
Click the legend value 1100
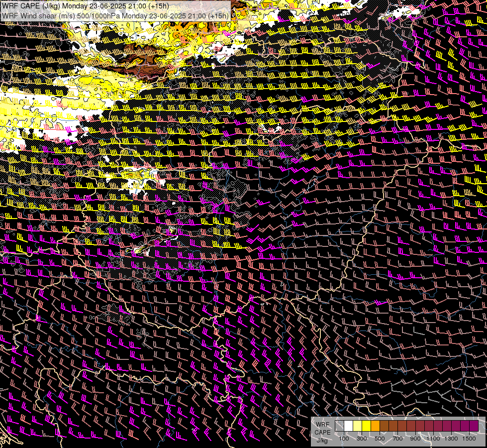coord(433,439)
